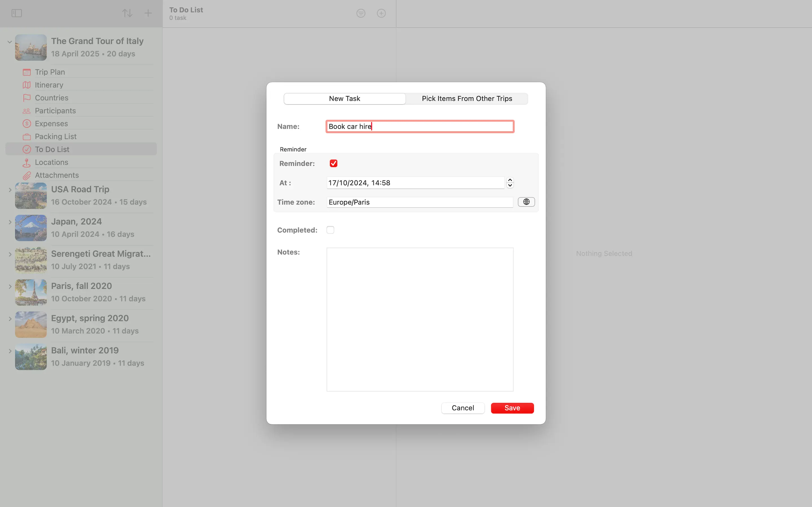
Task: Click the Cancel button
Action: point(462,408)
